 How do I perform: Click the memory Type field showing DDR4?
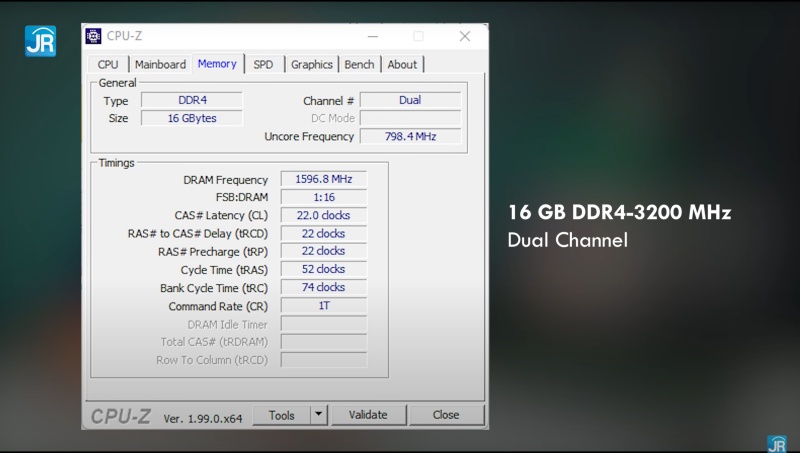(192, 100)
